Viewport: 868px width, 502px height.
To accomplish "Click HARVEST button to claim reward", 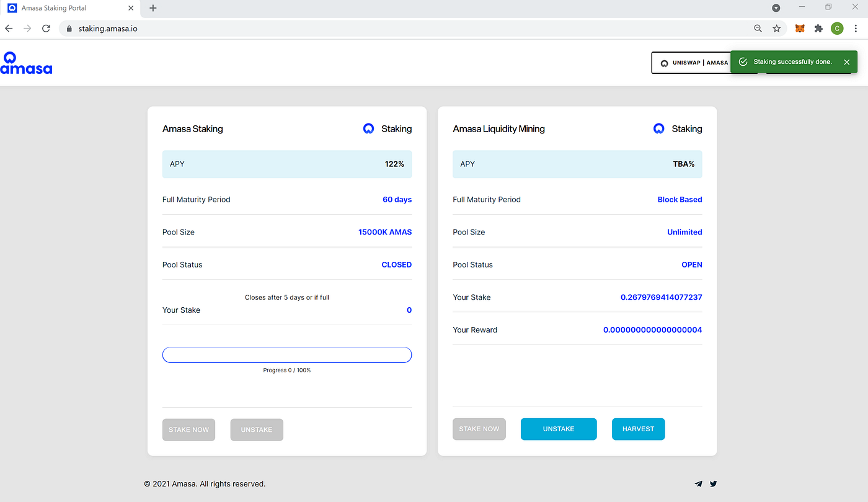I will (x=638, y=429).
